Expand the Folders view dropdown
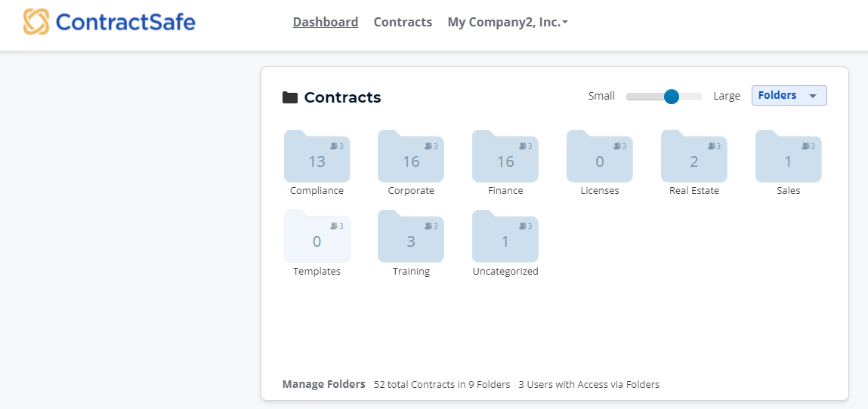Viewport: 868px width, 409px height. click(789, 95)
